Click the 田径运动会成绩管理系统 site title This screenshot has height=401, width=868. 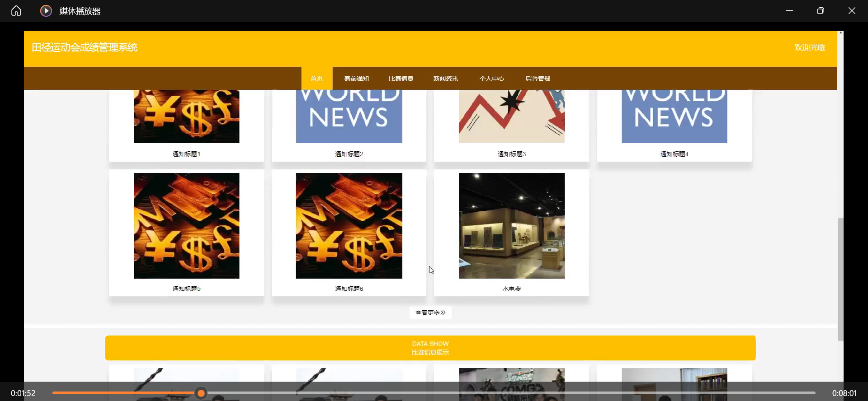(x=85, y=47)
